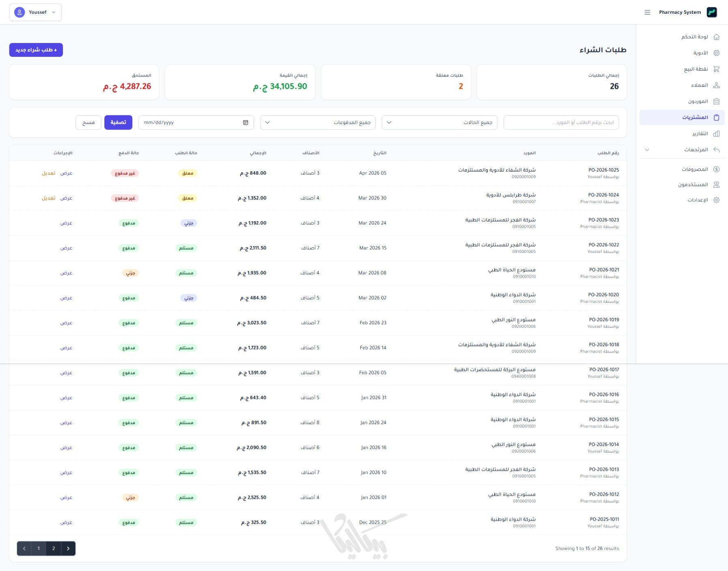
Task: Open reports chart icon in sidebar
Action: (716, 134)
